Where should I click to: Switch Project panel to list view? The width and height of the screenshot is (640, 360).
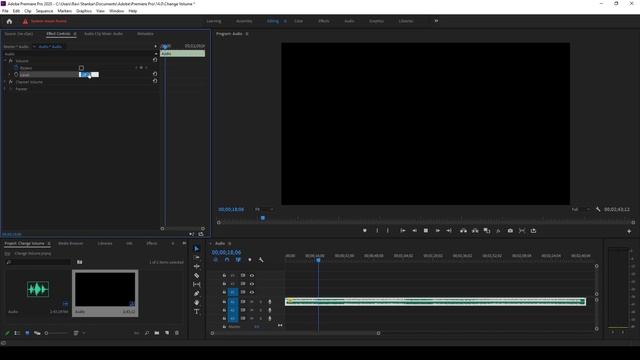click(17, 333)
